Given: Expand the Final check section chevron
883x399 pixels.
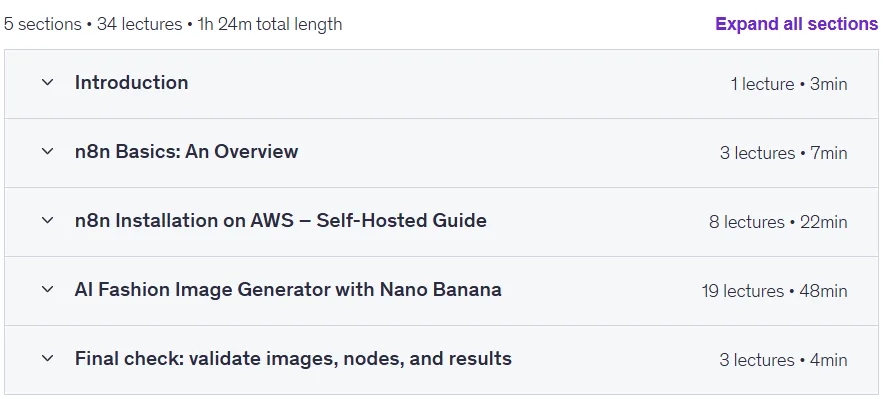Looking at the screenshot, I should pos(48,358).
